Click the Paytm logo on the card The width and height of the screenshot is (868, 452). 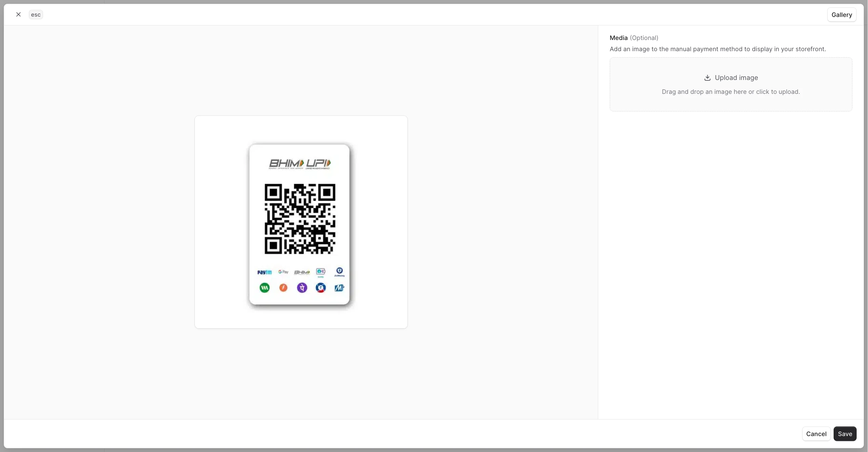click(x=264, y=272)
